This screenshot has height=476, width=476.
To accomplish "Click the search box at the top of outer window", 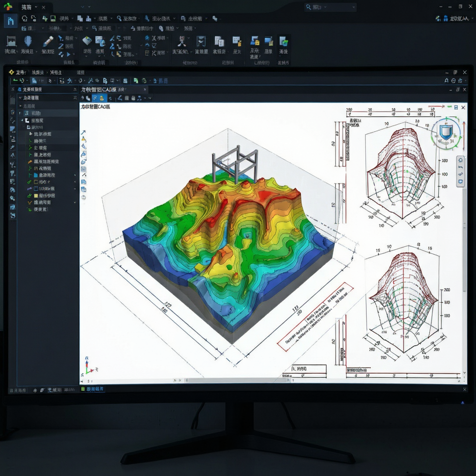I will pyautogui.click(x=331, y=7).
